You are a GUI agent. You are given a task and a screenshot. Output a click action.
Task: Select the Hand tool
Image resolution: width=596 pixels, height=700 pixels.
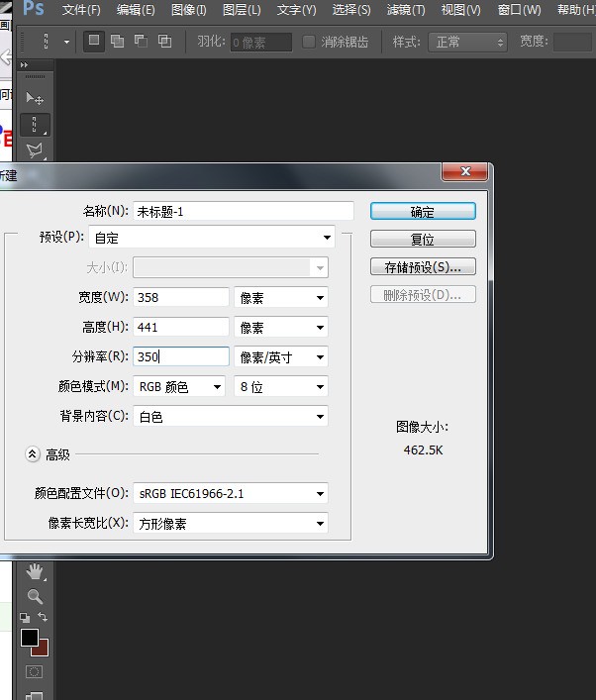[35, 571]
